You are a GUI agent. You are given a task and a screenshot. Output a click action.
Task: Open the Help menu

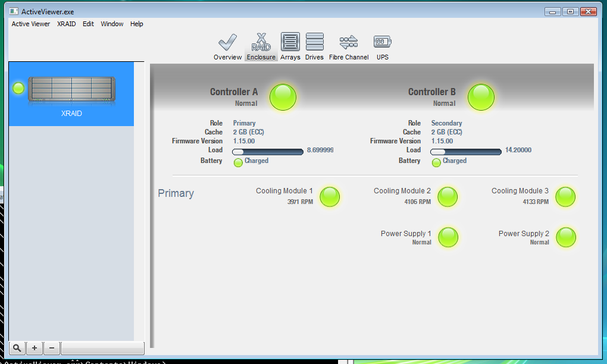(137, 24)
